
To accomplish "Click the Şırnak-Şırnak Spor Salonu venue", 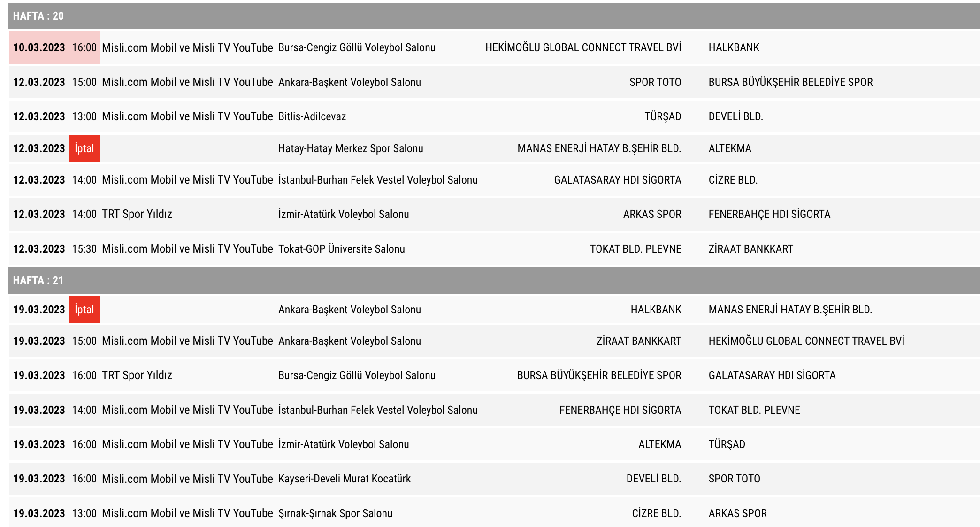I will click(x=335, y=513).
